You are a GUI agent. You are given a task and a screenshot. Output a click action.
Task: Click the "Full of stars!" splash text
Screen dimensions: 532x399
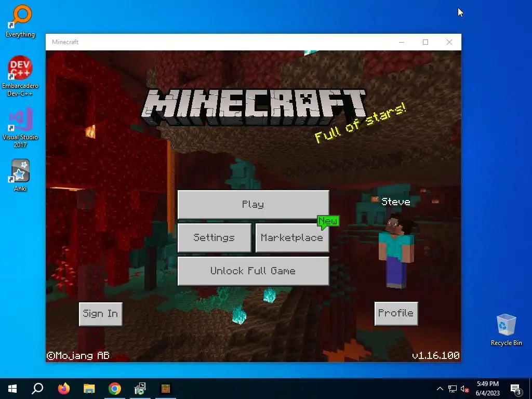[361, 123]
